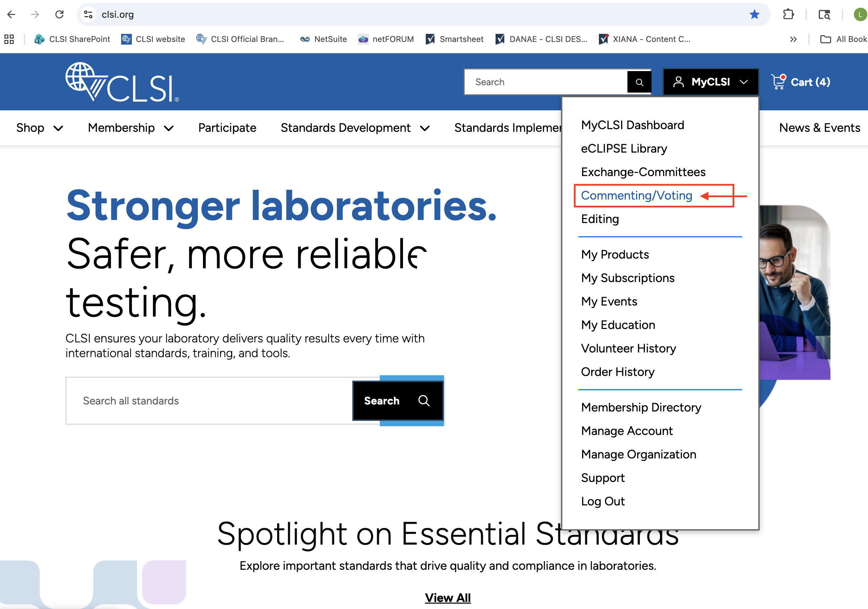The height and width of the screenshot is (609, 868).
Task: Open the Support menu entry
Action: pos(603,477)
